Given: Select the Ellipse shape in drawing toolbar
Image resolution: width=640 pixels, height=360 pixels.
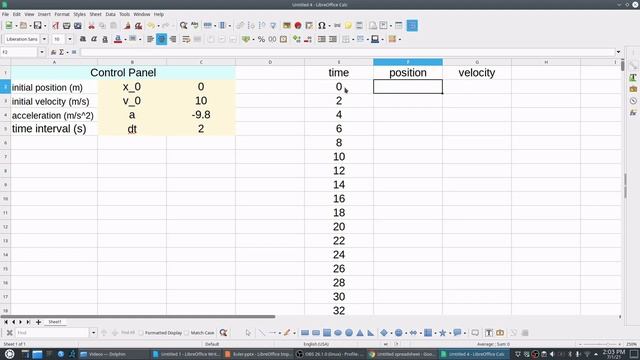Looking at the screenshot, I should [x=338, y=333].
